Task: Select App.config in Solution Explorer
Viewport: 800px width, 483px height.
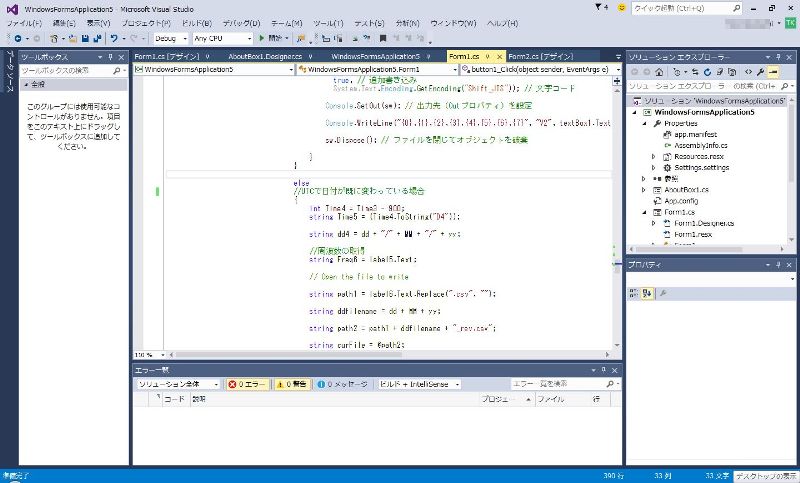Action: pos(681,201)
